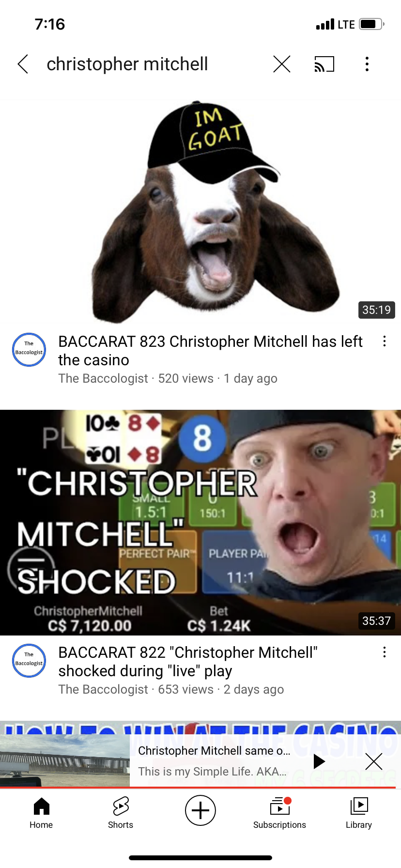Open options menu for BACCARAT 822 video
The width and height of the screenshot is (401, 868).
[x=385, y=652]
